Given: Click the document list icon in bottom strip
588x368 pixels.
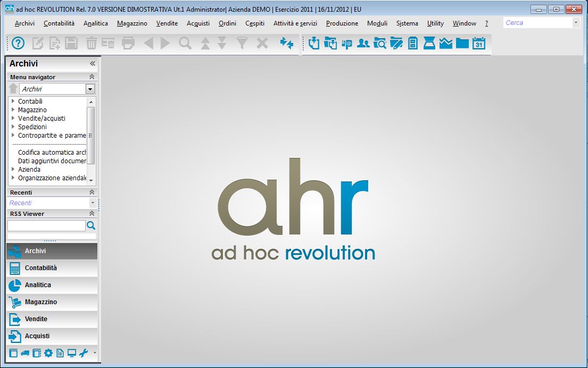Looking at the screenshot, I should pyautogui.click(x=60, y=353).
